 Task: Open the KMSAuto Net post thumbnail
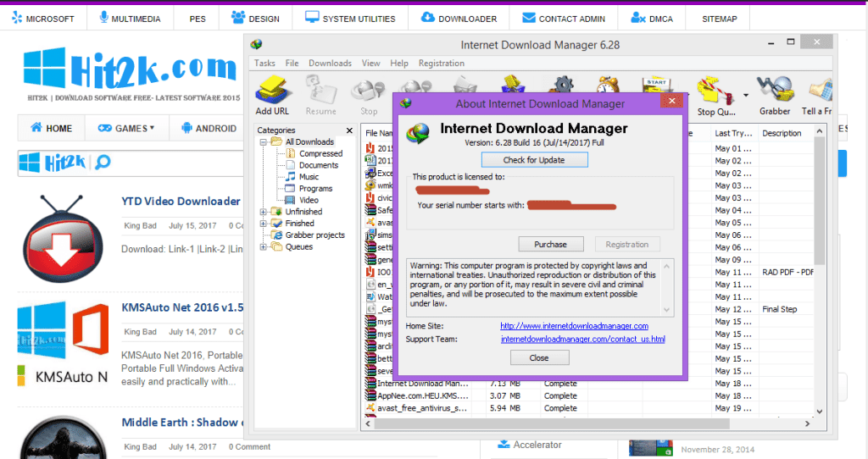tap(63, 343)
